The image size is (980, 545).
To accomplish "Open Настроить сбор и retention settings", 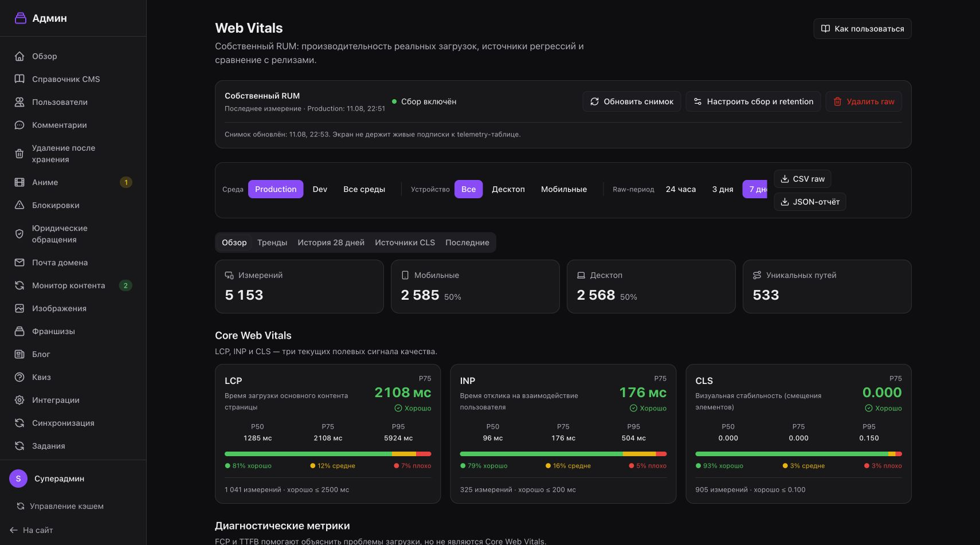I will tap(753, 101).
